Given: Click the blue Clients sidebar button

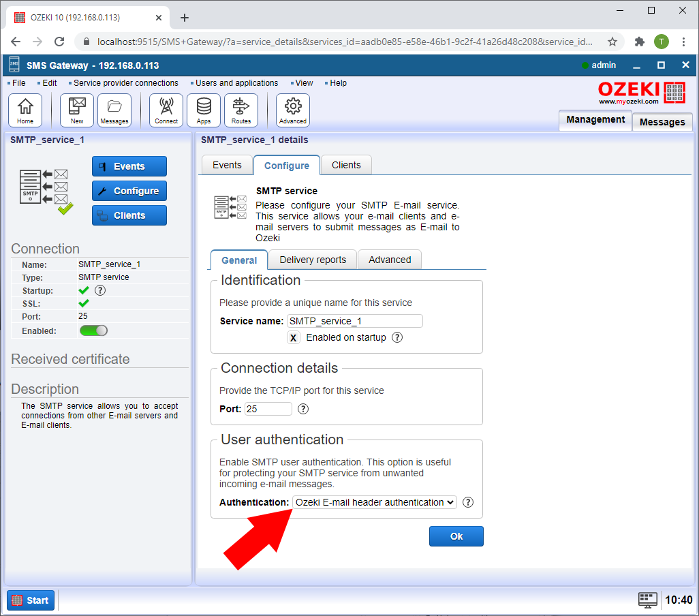Looking at the screenshot, I should [129, 215].
